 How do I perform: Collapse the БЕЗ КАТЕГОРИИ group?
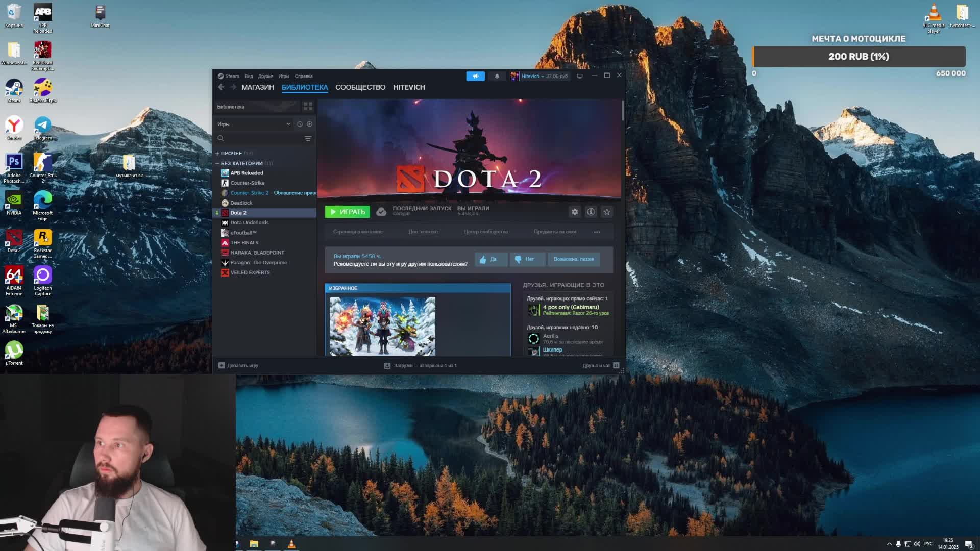217,163
